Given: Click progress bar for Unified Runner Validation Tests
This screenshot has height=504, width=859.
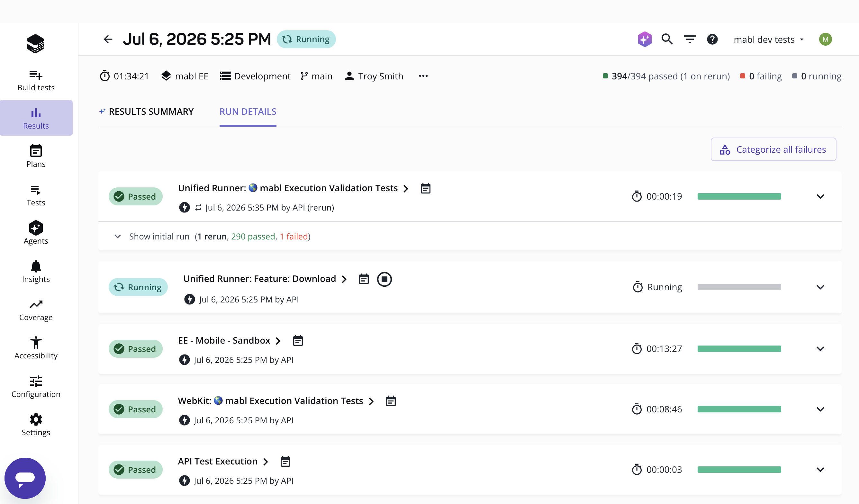Looking at the screenshot, I should pyautogui.click(x=739, y=196).
